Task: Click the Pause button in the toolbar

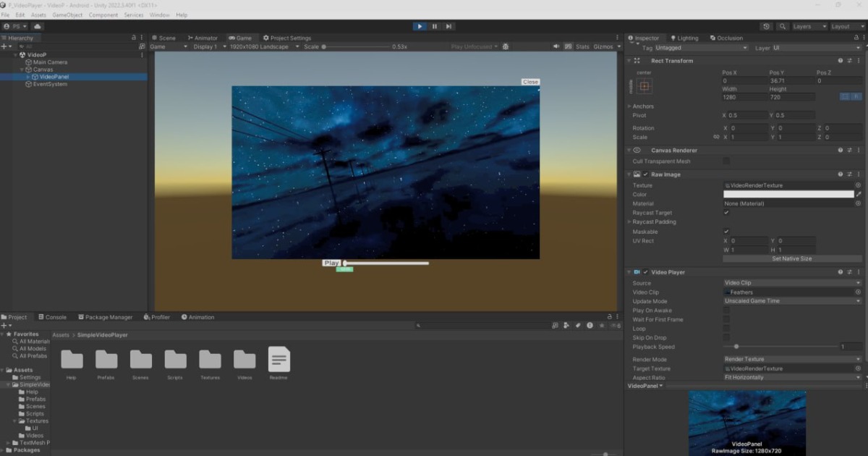Action: [x=434, y=26]
